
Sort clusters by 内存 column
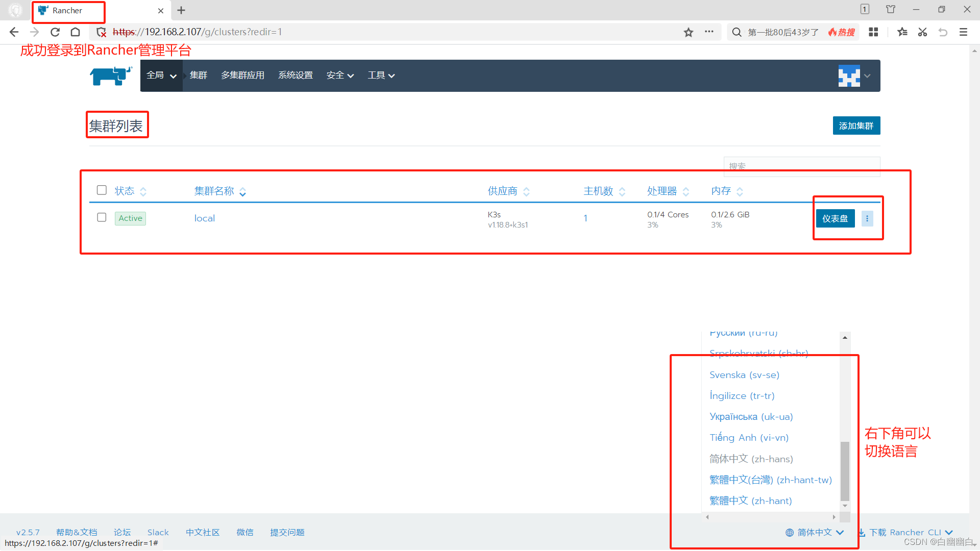coord(727,191)
